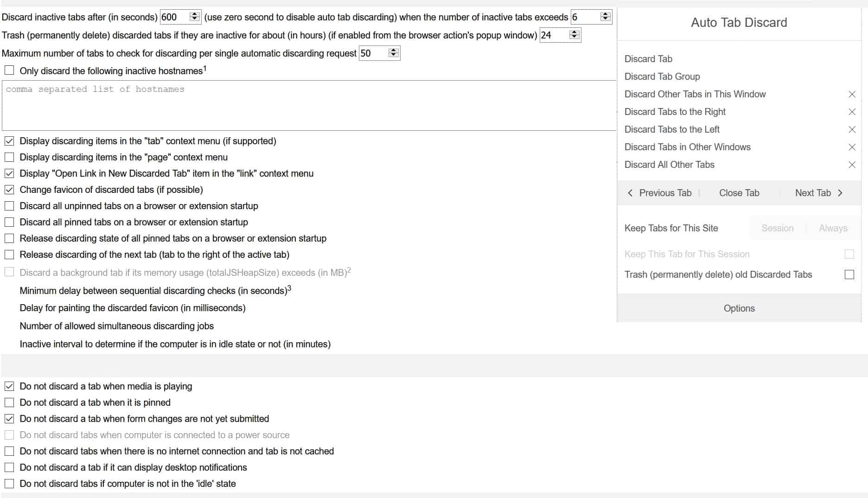Viewport: 868px width, 498px height.
Task: Click the maximum tabs to check number input
Action: (x=379, y=53)
